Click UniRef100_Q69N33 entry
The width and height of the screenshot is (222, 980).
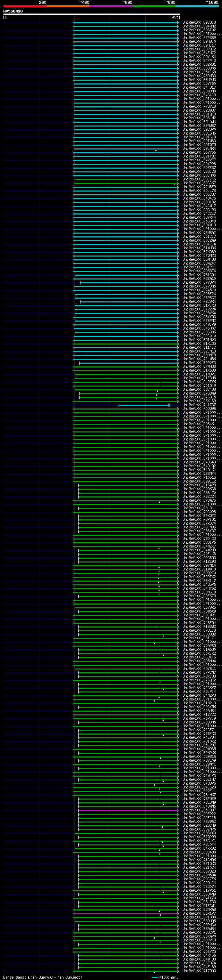click(199, 76)
